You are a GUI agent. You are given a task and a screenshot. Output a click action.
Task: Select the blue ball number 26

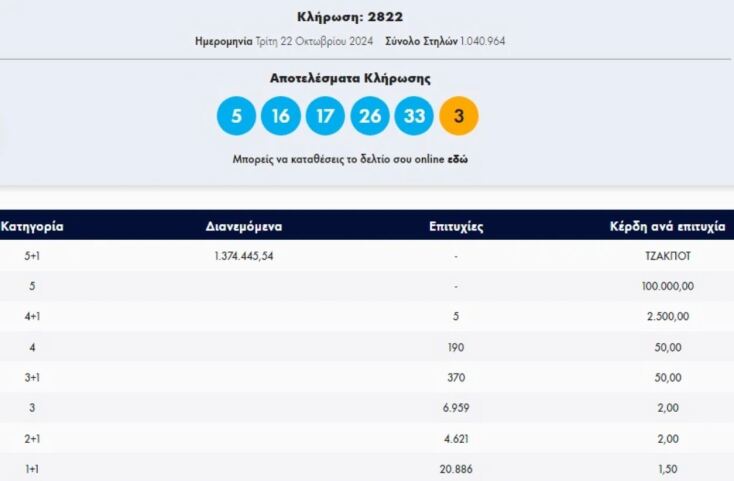click(370, 116)
